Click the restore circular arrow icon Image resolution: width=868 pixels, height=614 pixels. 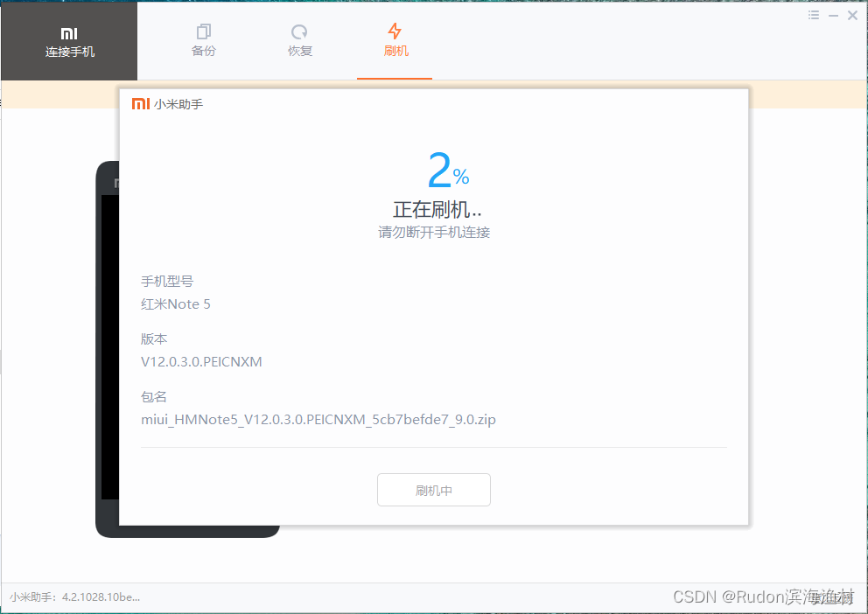coord(299,31)
